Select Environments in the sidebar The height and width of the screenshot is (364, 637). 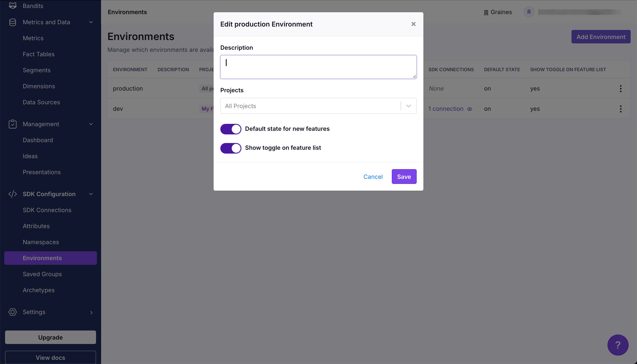[x=50, y=258]
